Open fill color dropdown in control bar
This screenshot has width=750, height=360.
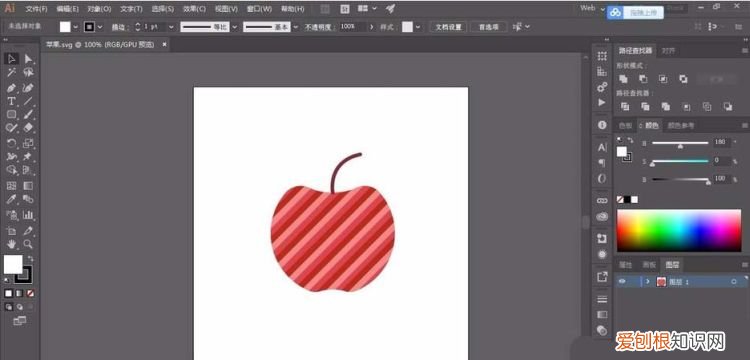click(76, 27)
